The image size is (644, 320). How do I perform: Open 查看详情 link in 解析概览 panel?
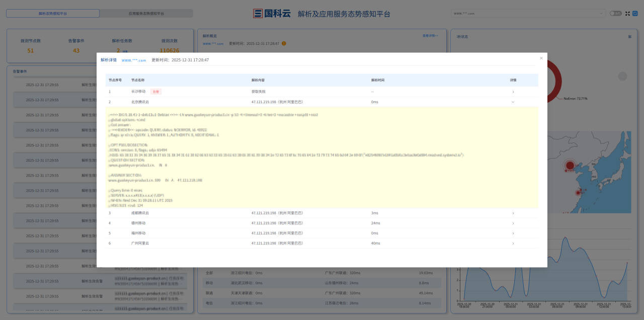click(430, 36)
